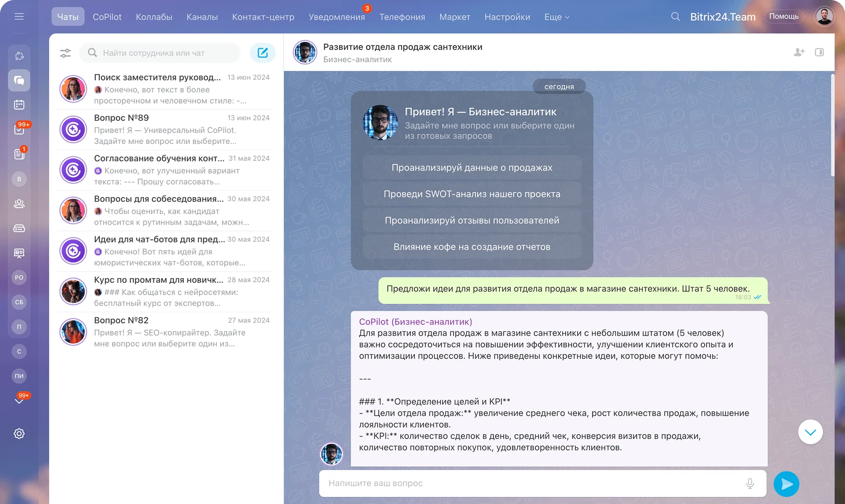Expand hidden sidebar items with chevron
The image size is (845, 504).
pyautogui.click(x=19, y=401)
